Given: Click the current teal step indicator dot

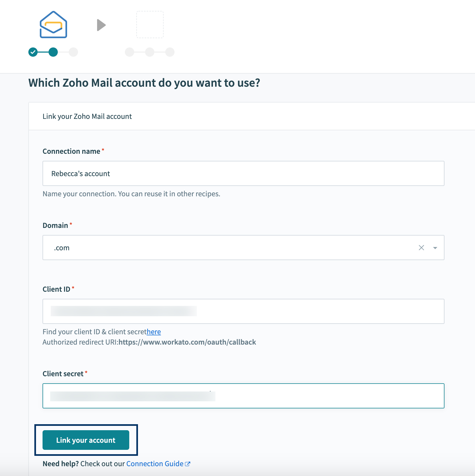Looking at the screenshot, I should (x=53, y=52).
